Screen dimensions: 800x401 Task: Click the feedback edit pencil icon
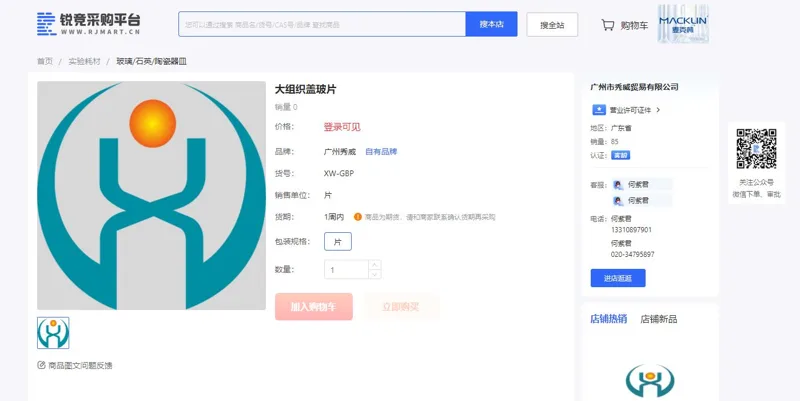pos(41,365)
